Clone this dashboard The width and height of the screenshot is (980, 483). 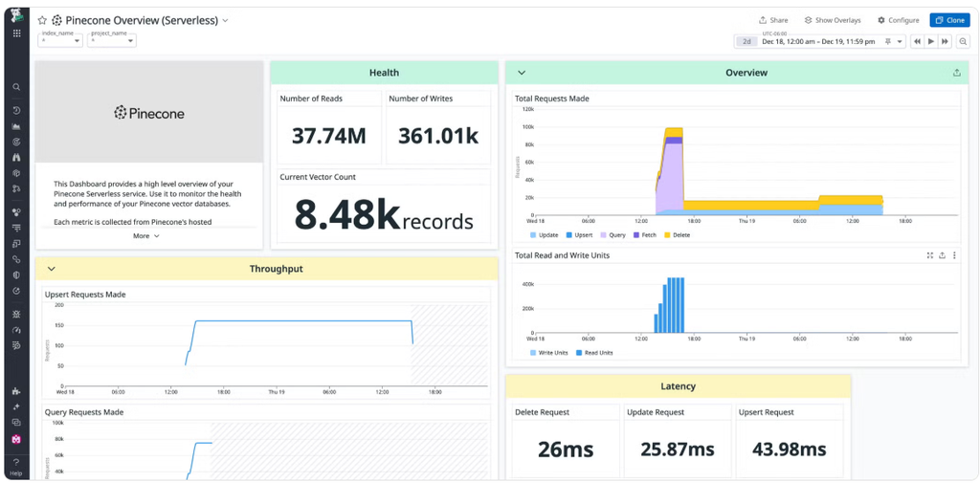pyautogui.click(x=949, y=20)
